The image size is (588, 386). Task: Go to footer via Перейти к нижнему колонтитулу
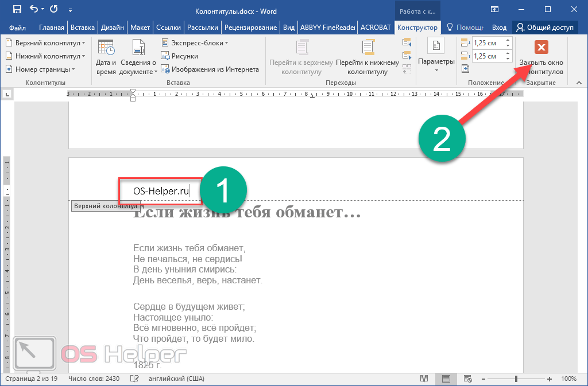point(367,57)
